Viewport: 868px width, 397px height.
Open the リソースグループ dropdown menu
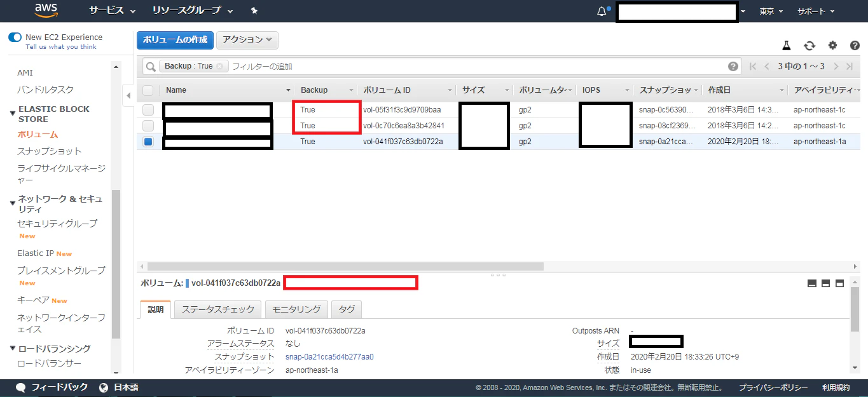(x=193, y=11)
